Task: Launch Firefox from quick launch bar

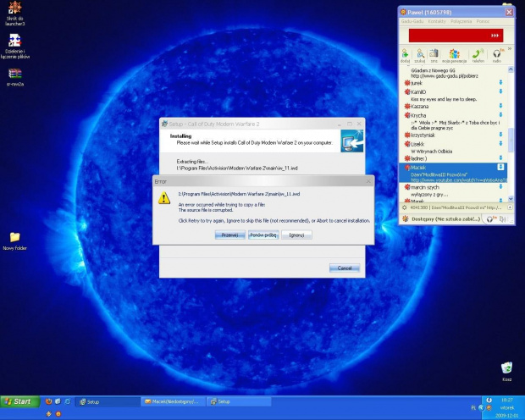Action: [x=49, y=401]
